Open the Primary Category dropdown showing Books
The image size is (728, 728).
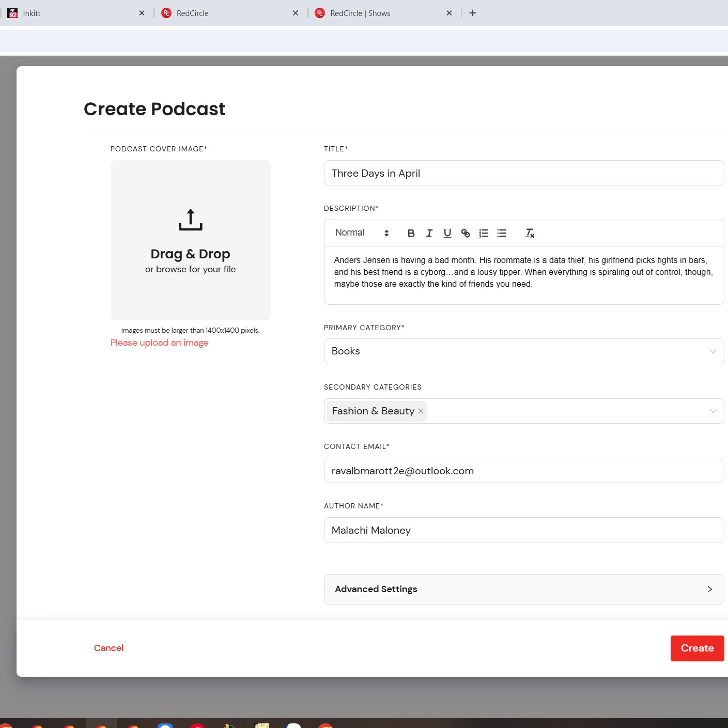click(x=524, y=351)
